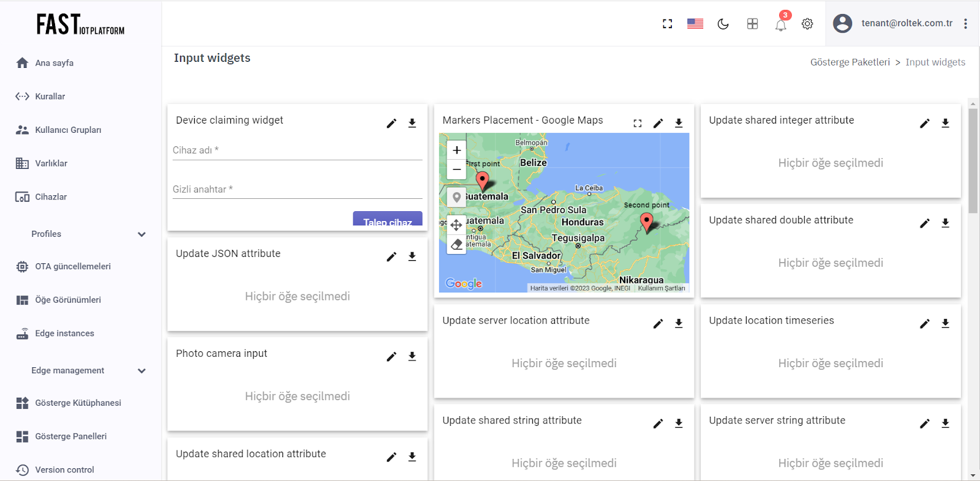980x481 pixels.
Task: Open the apps grid icon in header
Action: coord(753,24)
